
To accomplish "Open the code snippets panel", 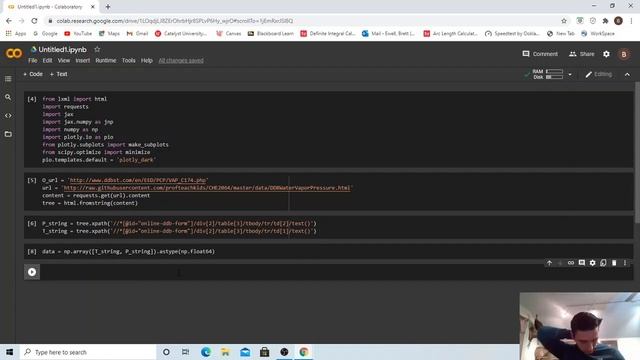I will [x=8, y=116].
